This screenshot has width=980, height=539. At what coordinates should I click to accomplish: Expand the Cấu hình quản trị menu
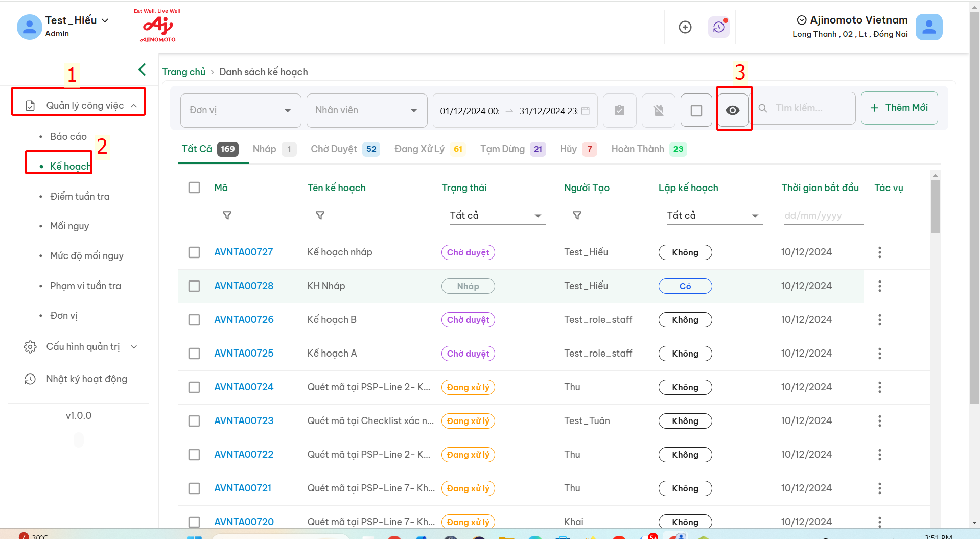pyautogui.click(x=81, y=347)
